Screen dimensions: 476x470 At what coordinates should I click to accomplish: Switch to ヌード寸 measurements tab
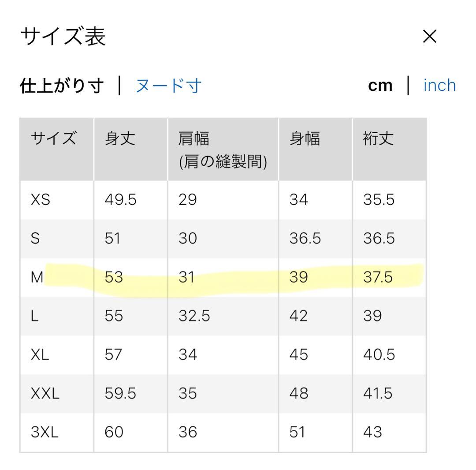point(168,86)
